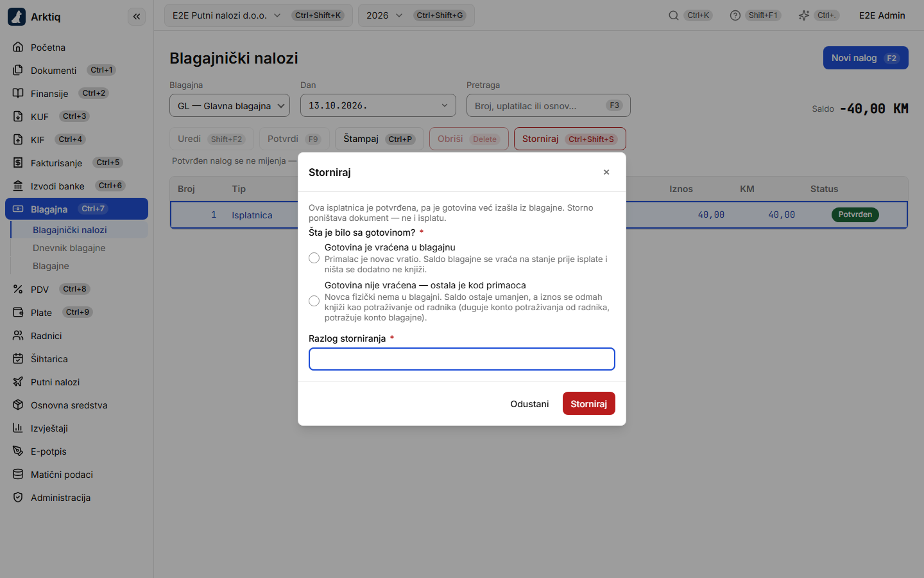Click the E-potpis pen icon
This screenshot has width=924, height=578.
pos(18,451)
